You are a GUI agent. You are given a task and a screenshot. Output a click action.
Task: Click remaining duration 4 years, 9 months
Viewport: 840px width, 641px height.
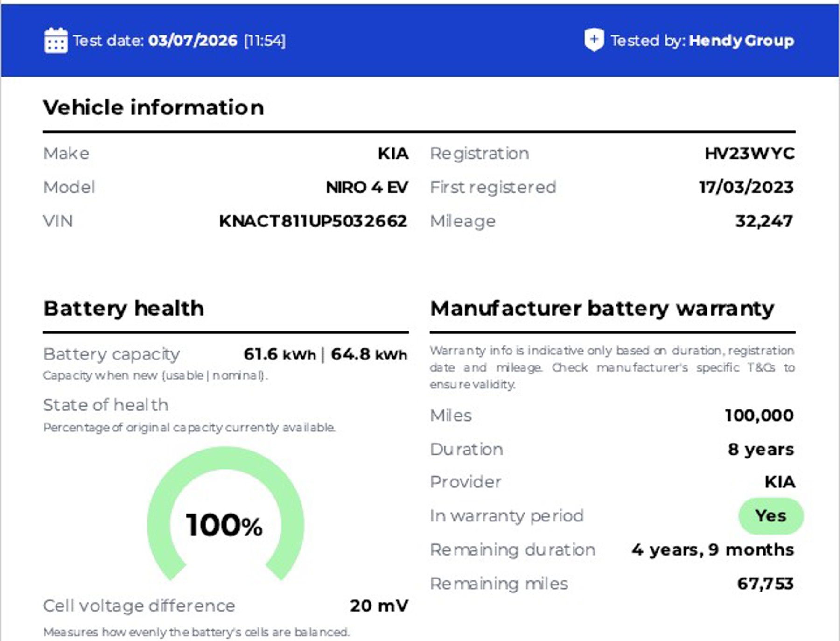[713, 549]
